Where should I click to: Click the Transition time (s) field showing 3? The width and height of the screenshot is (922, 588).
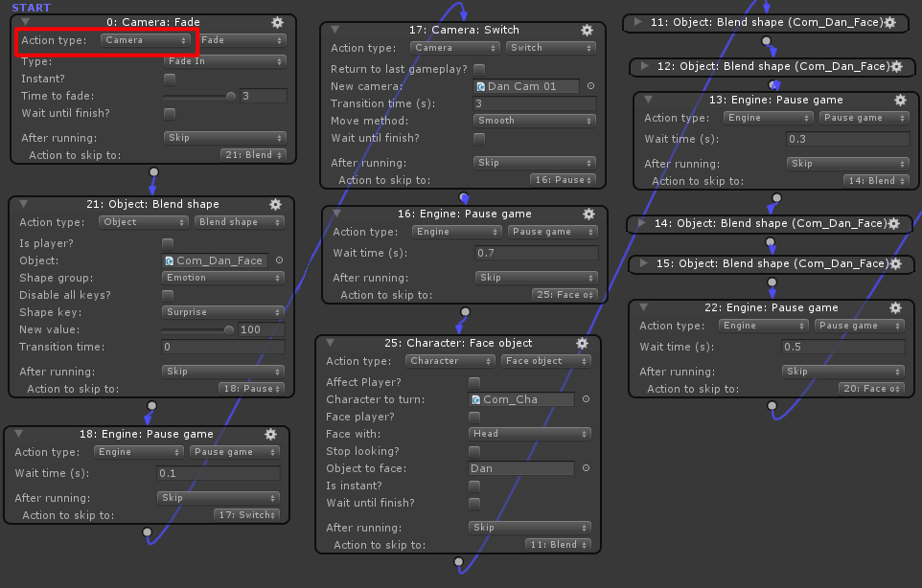tap(535, 103)
